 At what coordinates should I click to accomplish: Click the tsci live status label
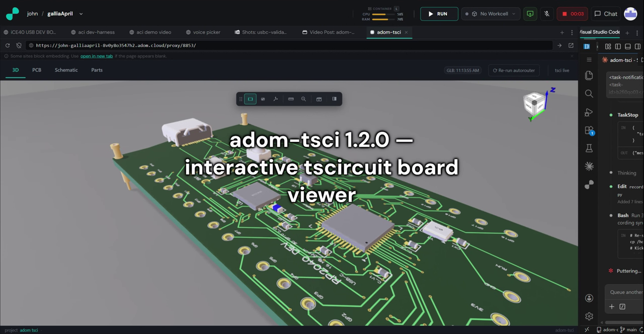562,70
